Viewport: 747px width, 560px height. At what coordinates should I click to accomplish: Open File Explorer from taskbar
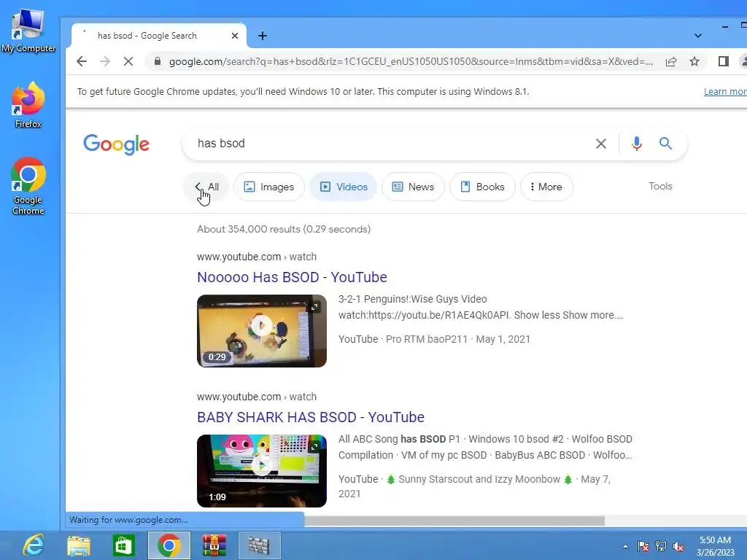79,545
